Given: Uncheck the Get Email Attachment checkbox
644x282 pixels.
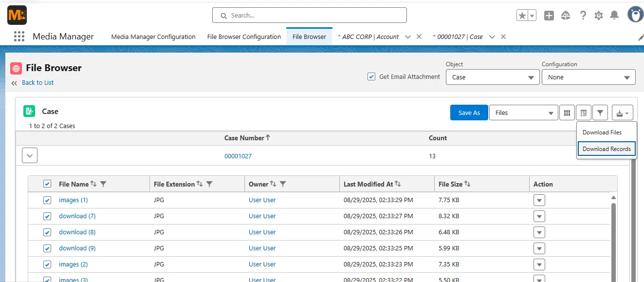Looking at the screenshot, I should [371, 76].
